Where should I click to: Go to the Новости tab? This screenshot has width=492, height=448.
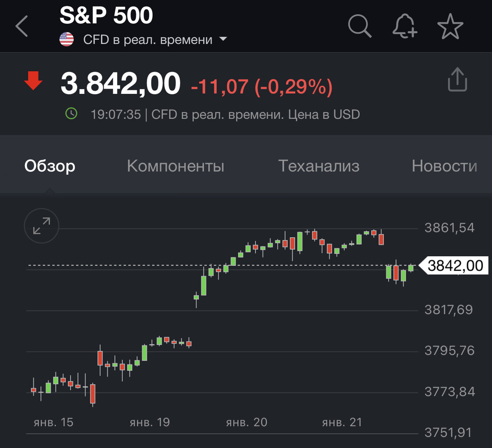pyautogui.click(x=444, y=166)
